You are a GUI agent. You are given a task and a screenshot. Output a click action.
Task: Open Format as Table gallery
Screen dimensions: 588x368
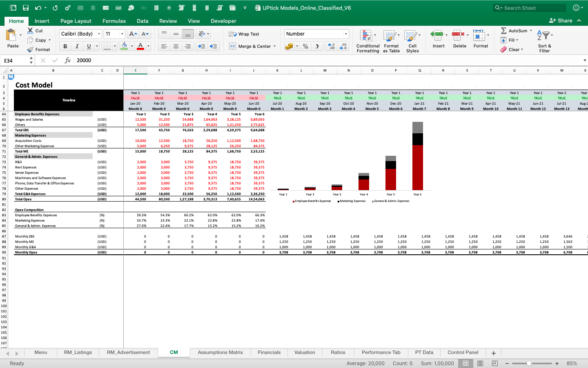[391, 41]
